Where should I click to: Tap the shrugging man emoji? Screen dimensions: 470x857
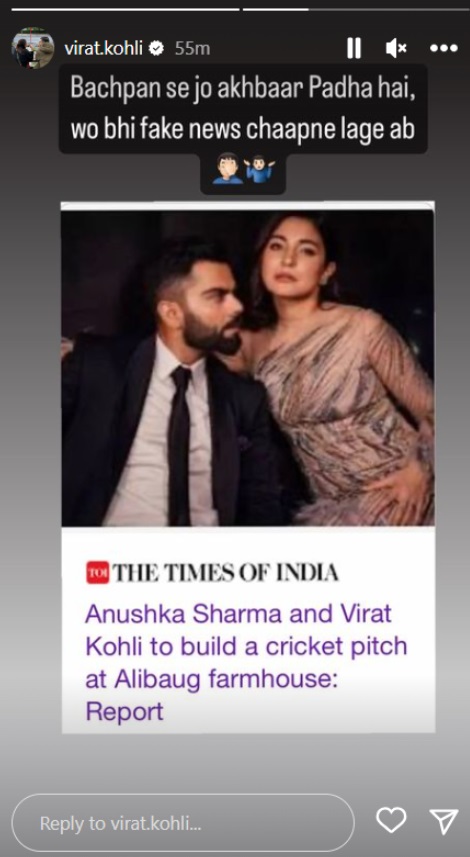(259, 169)
